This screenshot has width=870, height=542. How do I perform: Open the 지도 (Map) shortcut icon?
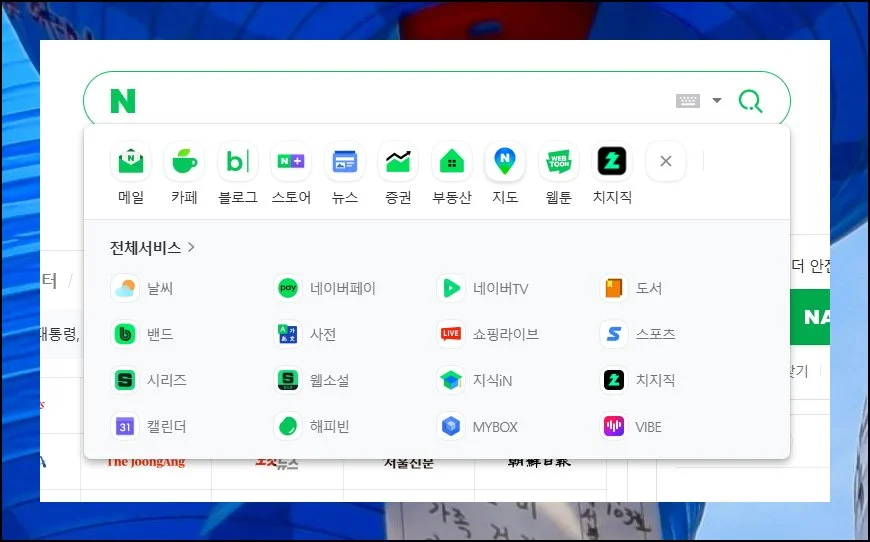[505, 161]
